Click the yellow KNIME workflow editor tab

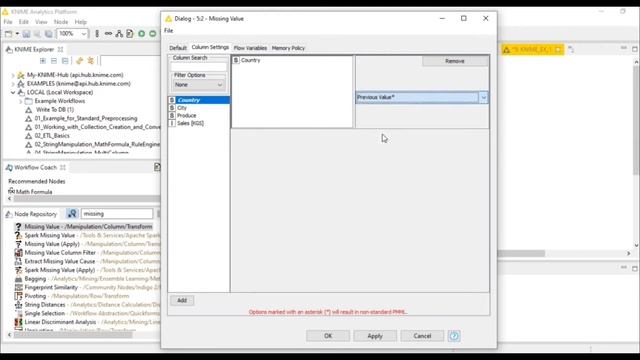532,49
